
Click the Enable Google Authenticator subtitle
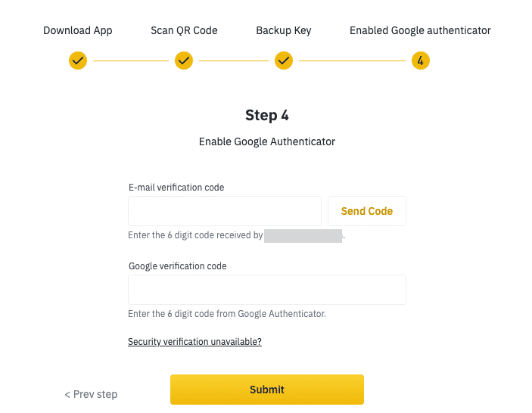[x=267, y=141]
